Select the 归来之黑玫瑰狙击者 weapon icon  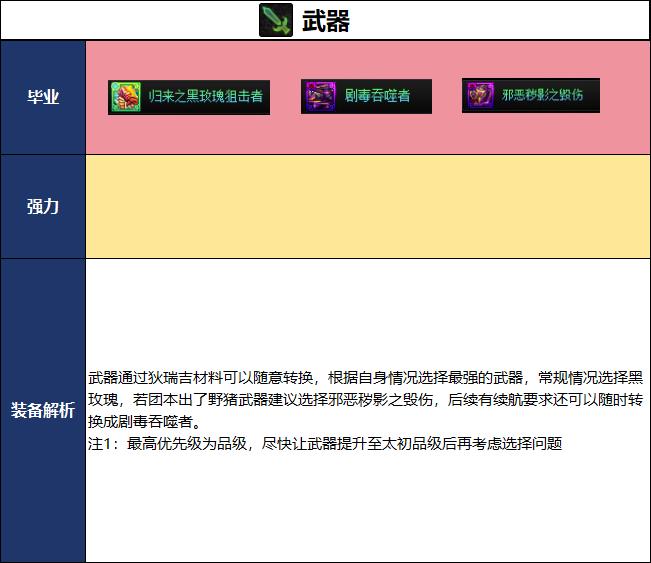(x=125, y=97)
